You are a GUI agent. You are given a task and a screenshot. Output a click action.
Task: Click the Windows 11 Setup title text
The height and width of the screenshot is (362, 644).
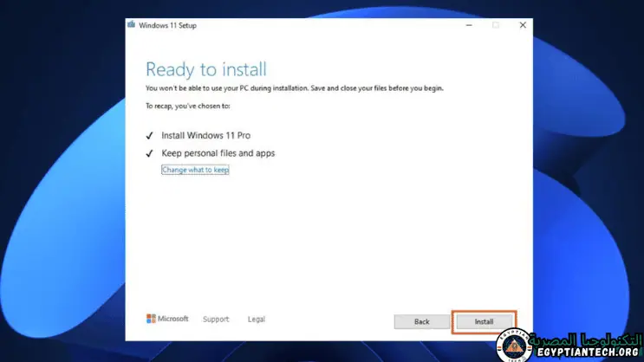tap(168, 25)
